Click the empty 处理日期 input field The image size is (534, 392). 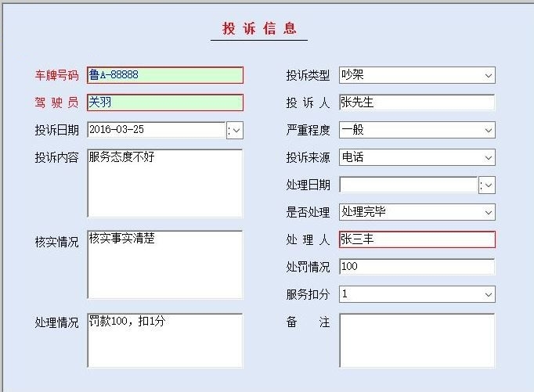pos(409,185)
